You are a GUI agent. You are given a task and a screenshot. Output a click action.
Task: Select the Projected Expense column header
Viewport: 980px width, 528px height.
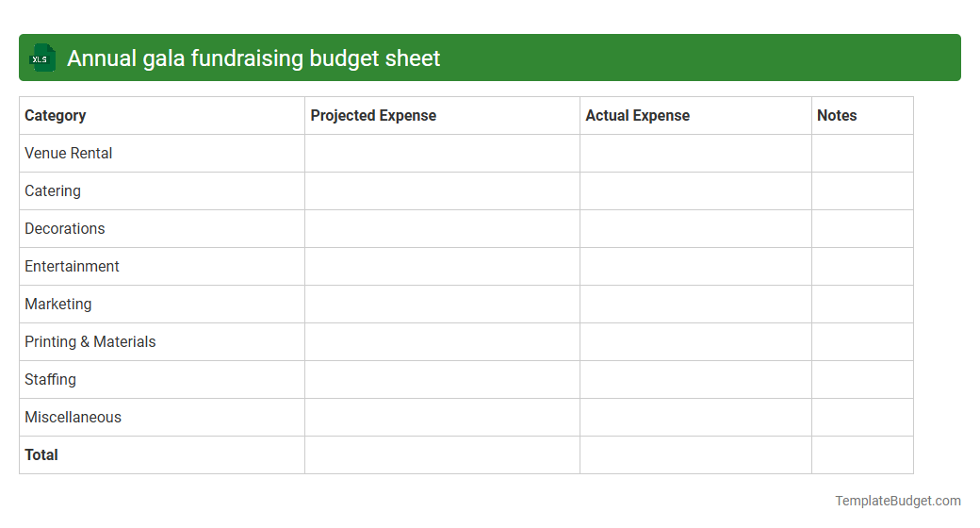point(443,116)
